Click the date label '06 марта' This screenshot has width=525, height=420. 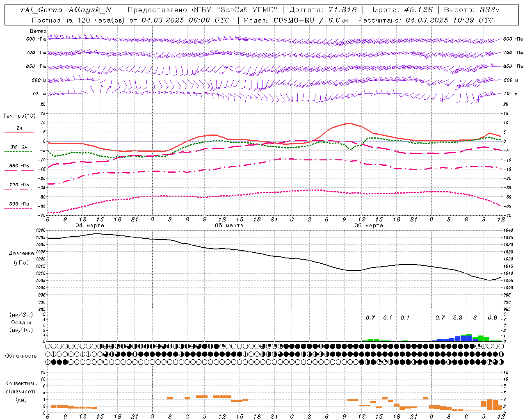pos(369,226)
